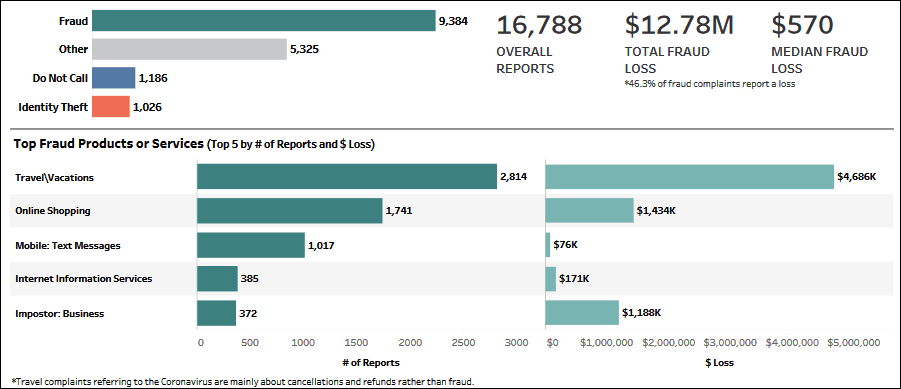Select the gray Other bar with 5,325
The width and height of the screenshot is (901, 389).
[189, 49]
